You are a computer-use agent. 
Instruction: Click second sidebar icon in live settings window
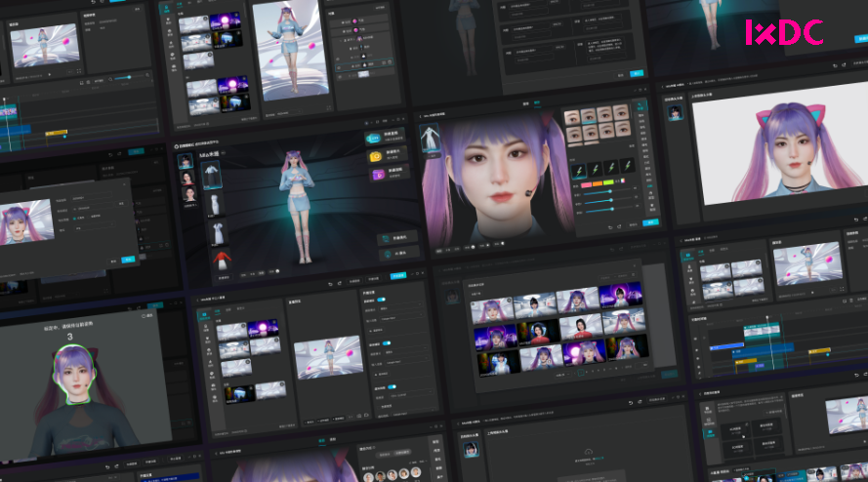pos(206,329)
